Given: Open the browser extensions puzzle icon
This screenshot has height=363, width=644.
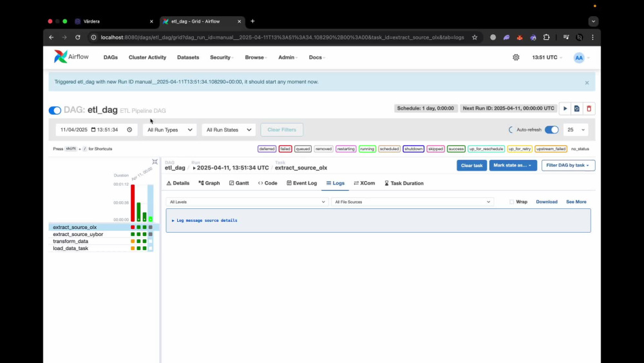Looking at the screenshot, I should coord(546,37).
